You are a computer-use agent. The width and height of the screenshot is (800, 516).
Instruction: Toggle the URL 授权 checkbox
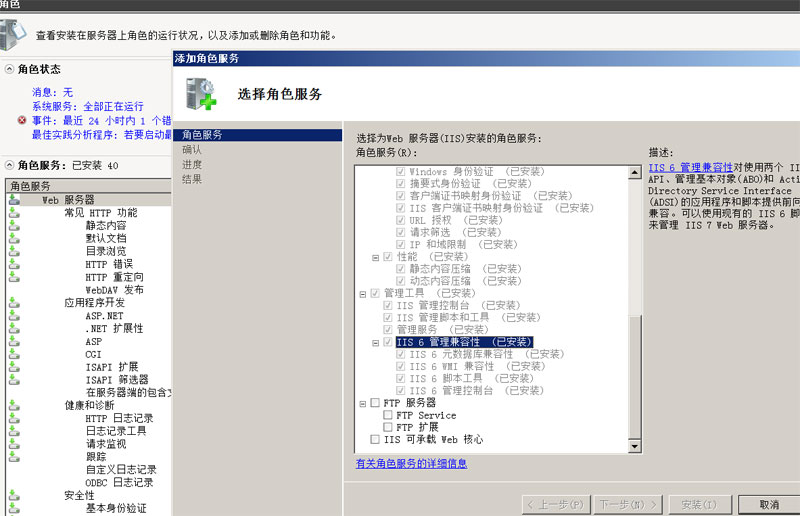pos(401,220)
